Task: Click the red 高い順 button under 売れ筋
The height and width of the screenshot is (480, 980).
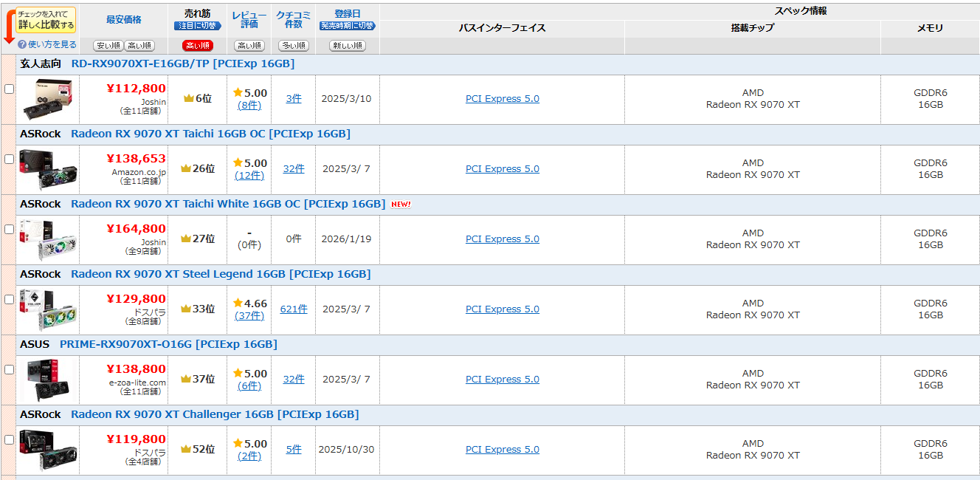Action: tap(197, 46)
